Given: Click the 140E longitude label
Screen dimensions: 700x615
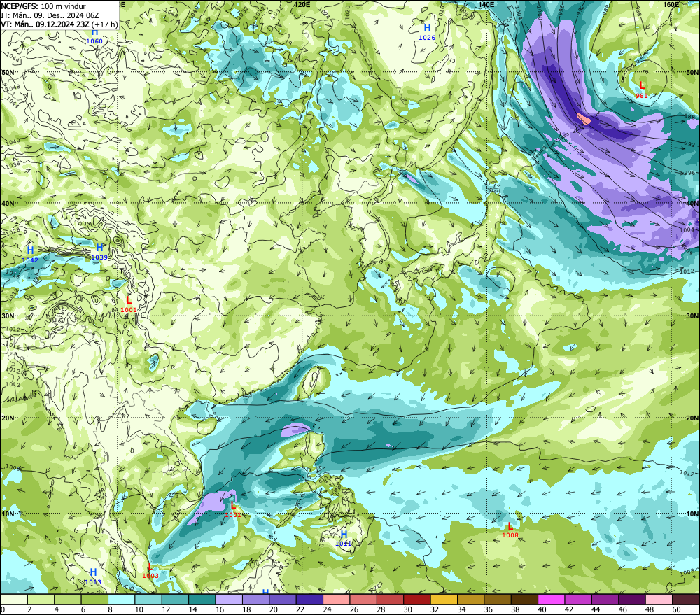Looking at the screenshot, I should [486, 4].
